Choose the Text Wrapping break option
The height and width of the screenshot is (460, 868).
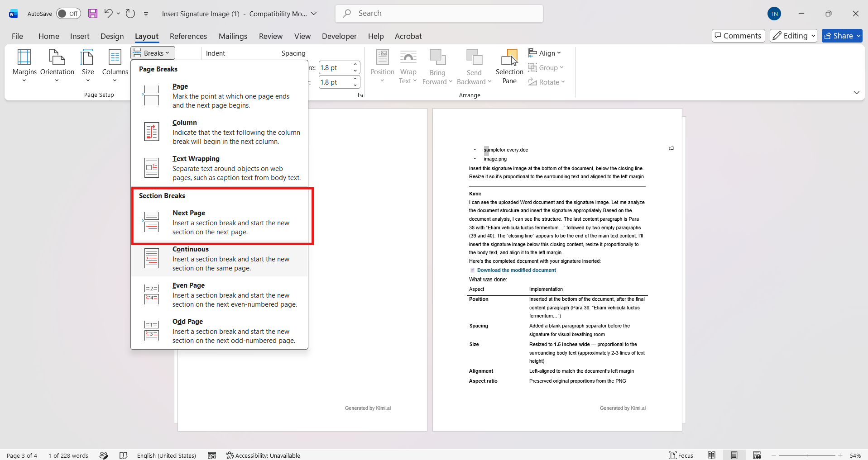tap(220, 168)
